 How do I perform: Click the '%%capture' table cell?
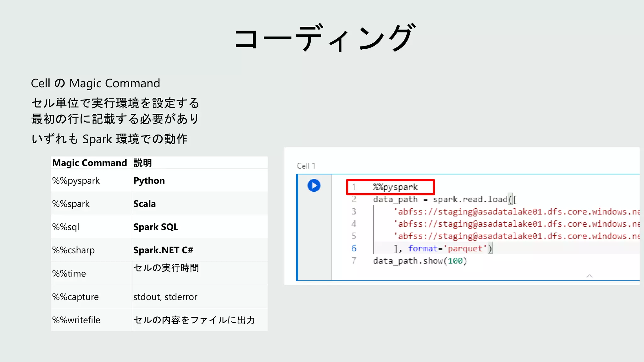[x=92, y=297]
